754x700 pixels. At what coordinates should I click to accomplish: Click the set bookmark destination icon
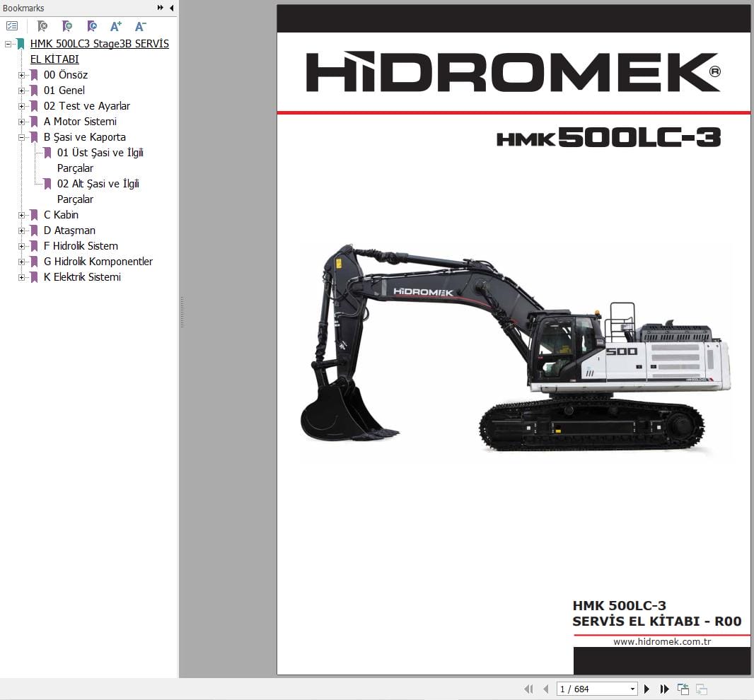click(x=92, y=26)
